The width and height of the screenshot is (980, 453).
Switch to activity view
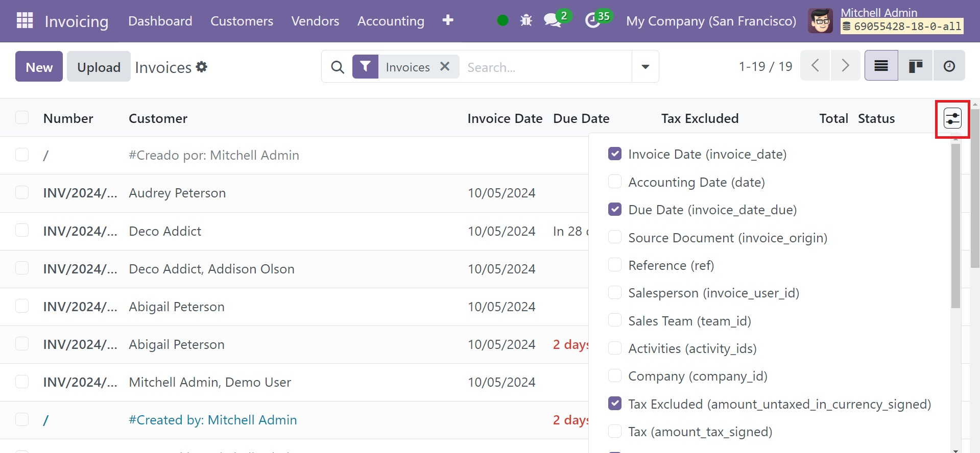pos(949,66)
